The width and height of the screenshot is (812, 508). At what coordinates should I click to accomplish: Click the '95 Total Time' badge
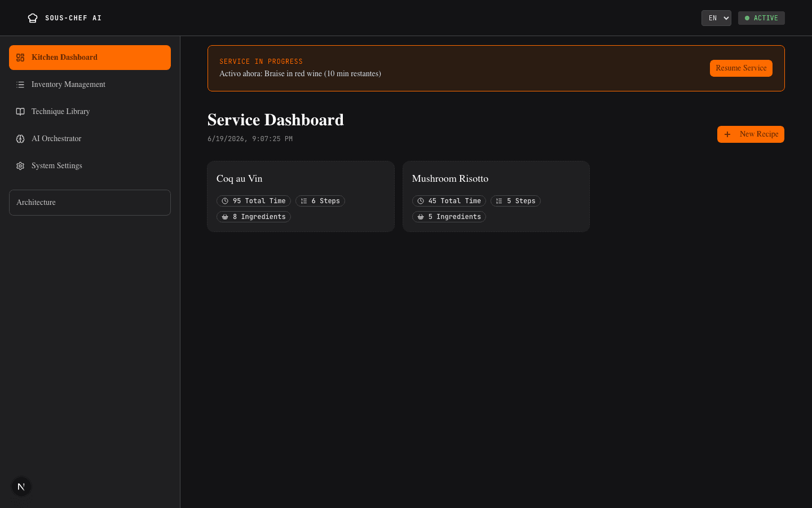point(254,201)
